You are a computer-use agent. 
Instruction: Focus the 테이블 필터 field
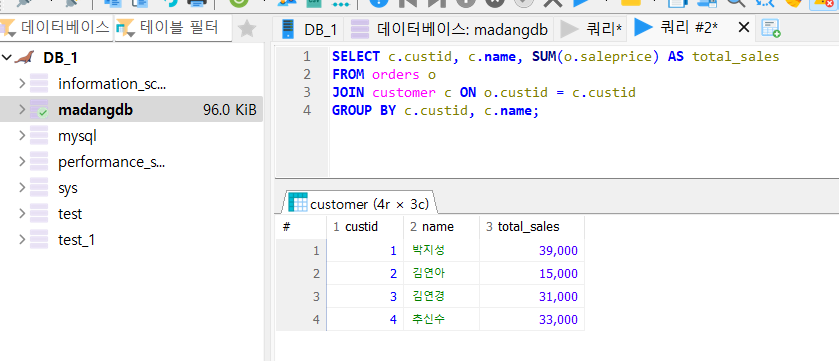173,27
